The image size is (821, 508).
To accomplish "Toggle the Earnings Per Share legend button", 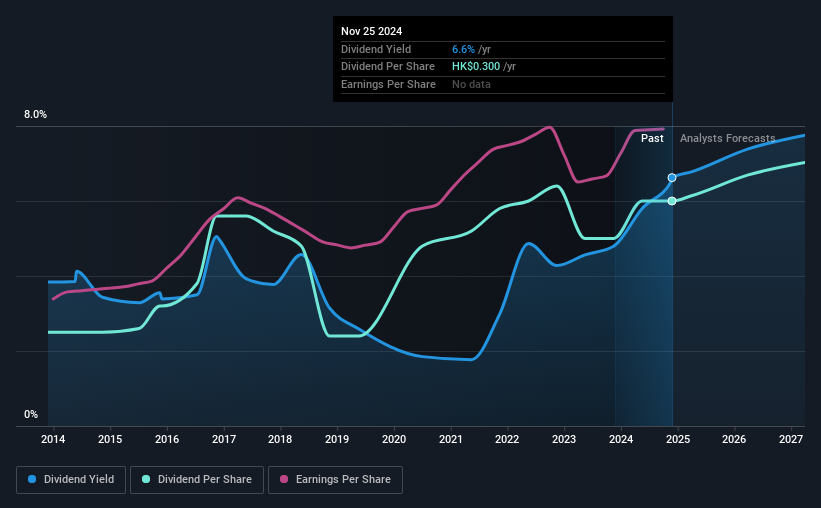I will [335, 480].
